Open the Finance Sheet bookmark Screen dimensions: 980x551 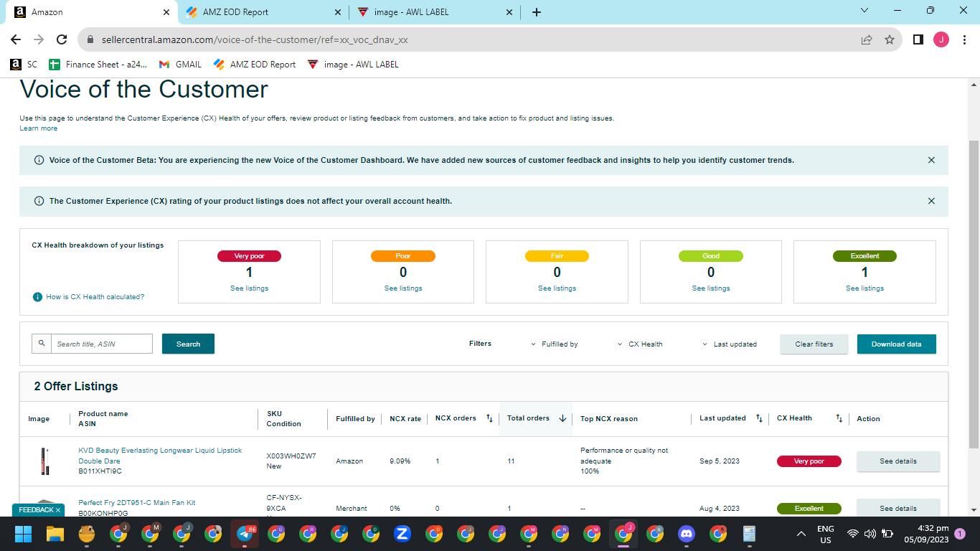click(98, 65)
